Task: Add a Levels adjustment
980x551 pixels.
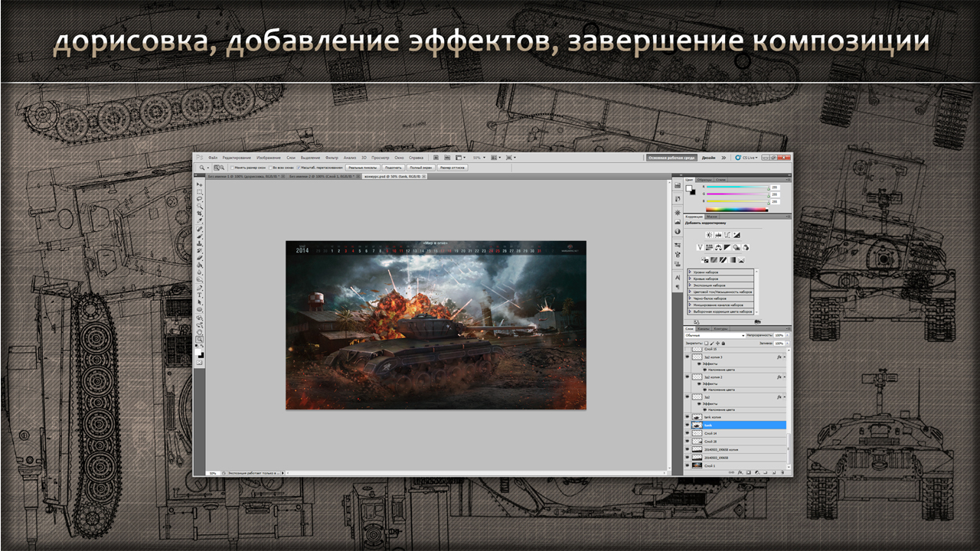Action: [718, 235]
